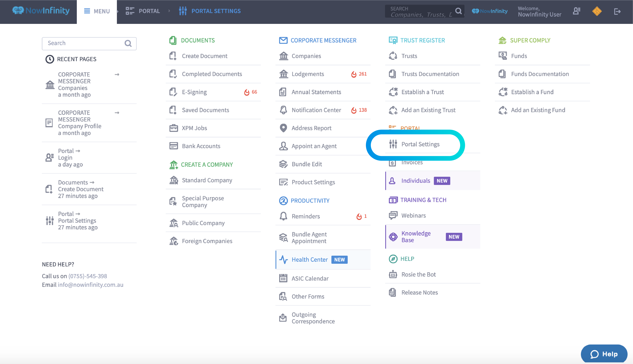633x364 pixels.
Task: Email info@nowinfinity.com.au link
Action: tap(90, 285)
